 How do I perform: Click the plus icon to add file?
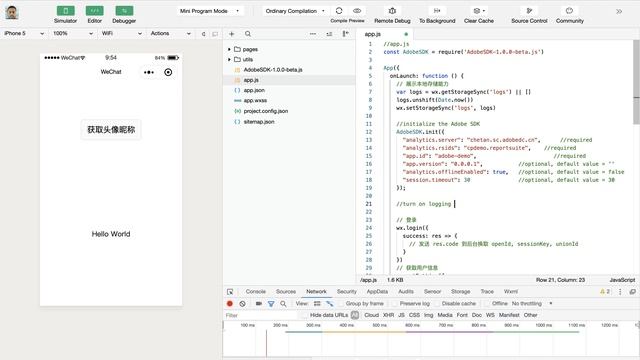pos(231,34)
